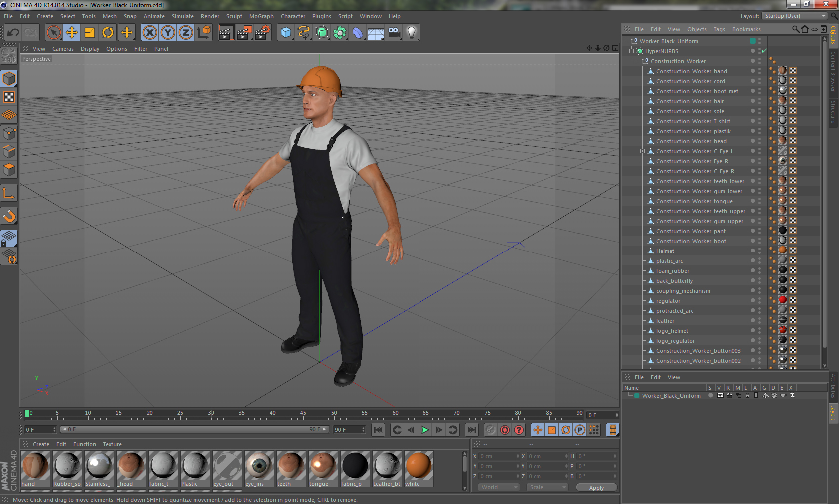The image size is (839, 504).
Task: Open the World coordinate dropdown
Action: point(499,487)
